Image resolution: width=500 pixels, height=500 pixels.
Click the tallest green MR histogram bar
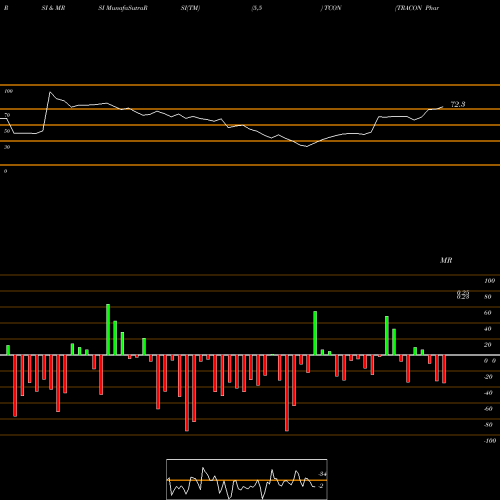tap(108, 329)
